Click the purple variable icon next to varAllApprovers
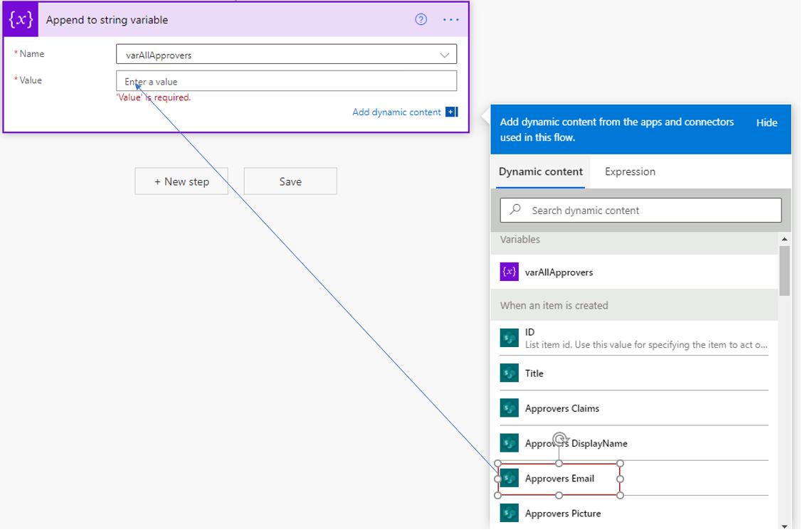 coord(509,272)
